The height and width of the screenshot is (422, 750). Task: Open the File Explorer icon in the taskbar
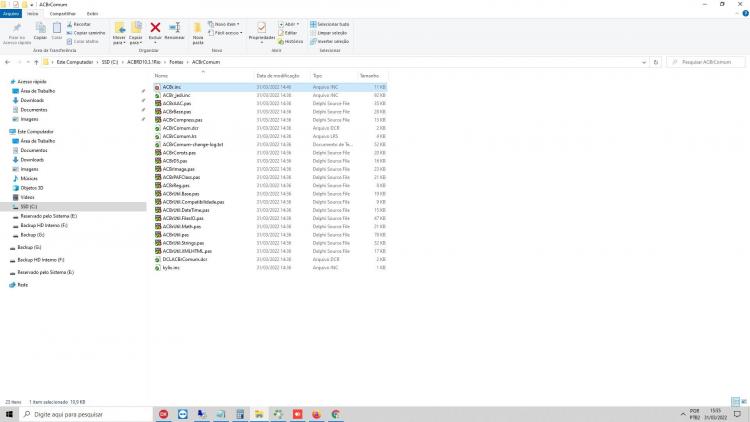coord(259,414)
